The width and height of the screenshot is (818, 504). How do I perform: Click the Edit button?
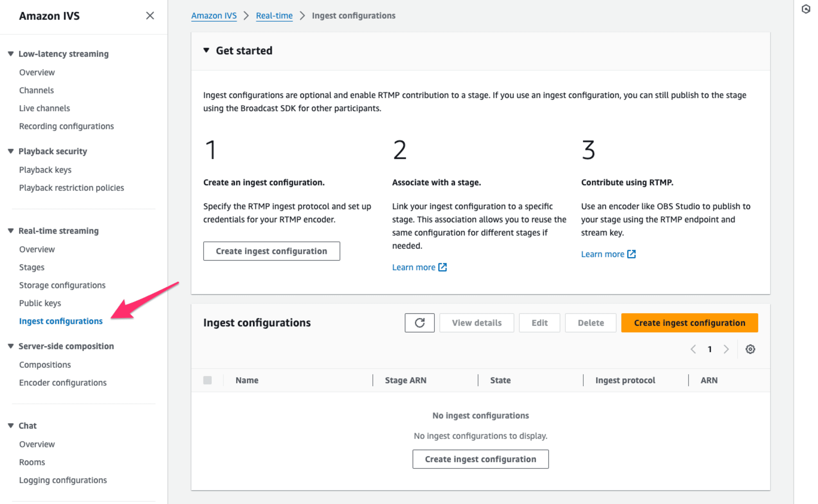click(x=539, y=323)
